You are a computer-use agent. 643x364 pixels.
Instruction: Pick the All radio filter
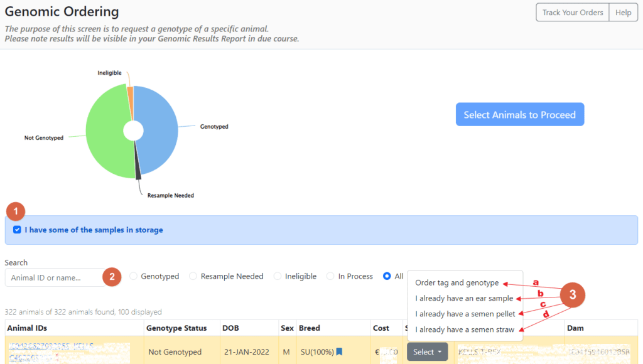tap(387, 276)
